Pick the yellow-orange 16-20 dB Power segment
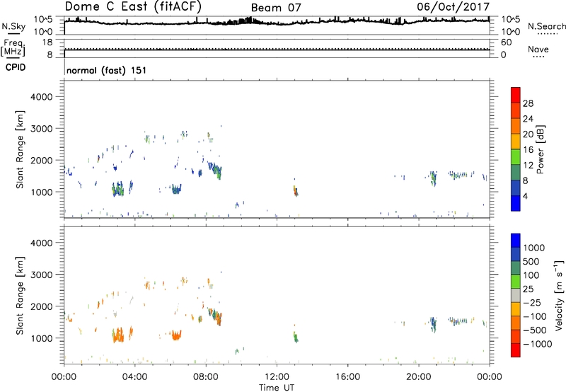The width and height of the screenshot is (566, 392). 516,142
